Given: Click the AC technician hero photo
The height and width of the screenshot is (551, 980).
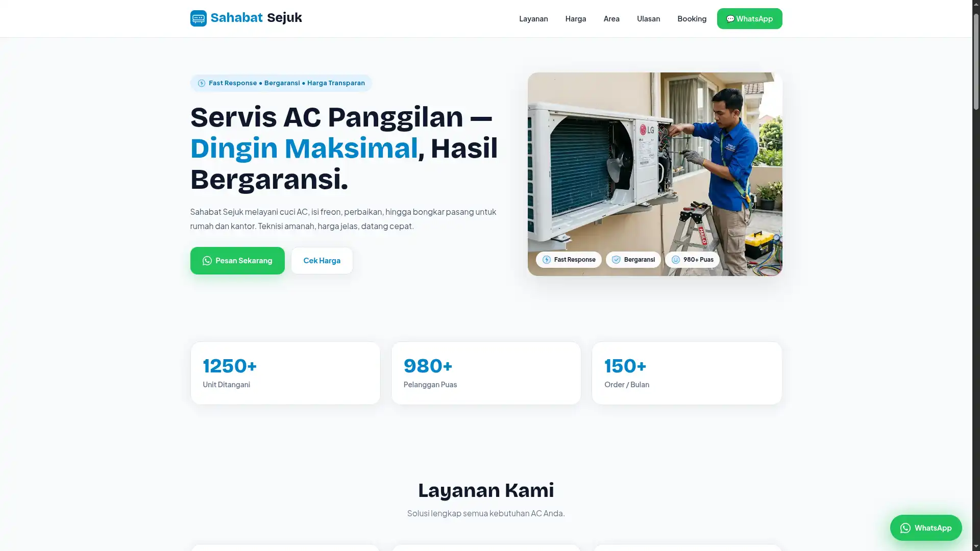Looking at the screenshot, I should [655, 174].
